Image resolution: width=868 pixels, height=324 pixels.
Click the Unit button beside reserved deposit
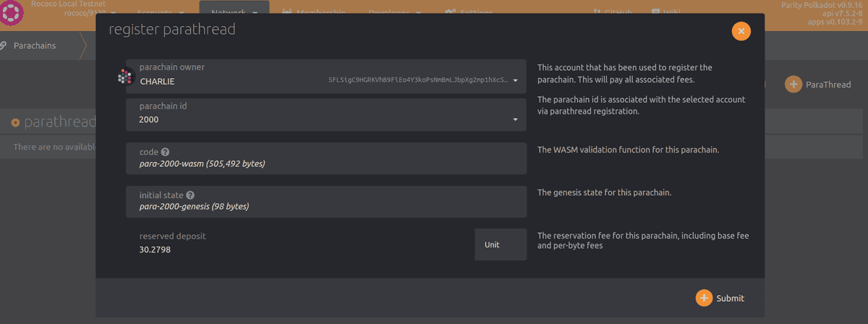click(500, 244)
